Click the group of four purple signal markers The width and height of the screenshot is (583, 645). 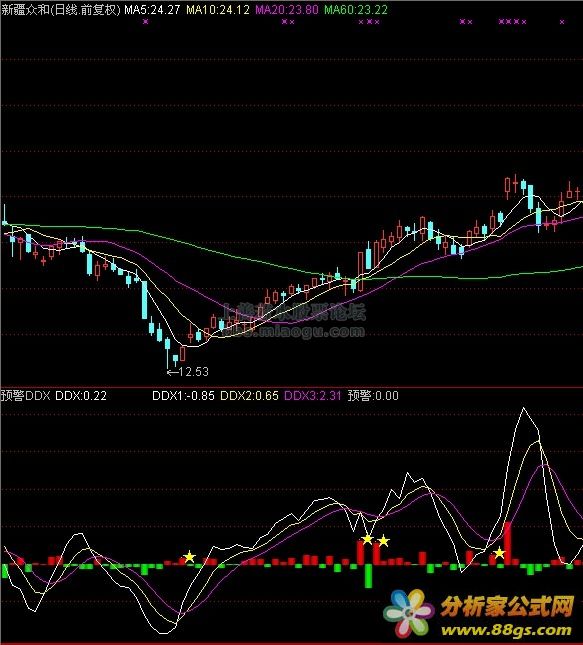click(512, 22)
